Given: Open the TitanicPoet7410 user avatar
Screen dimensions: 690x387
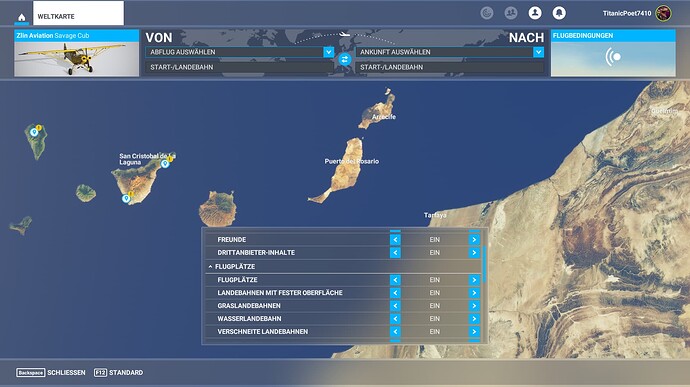Looking at the screenshot, I should click(x=663, y=13).
